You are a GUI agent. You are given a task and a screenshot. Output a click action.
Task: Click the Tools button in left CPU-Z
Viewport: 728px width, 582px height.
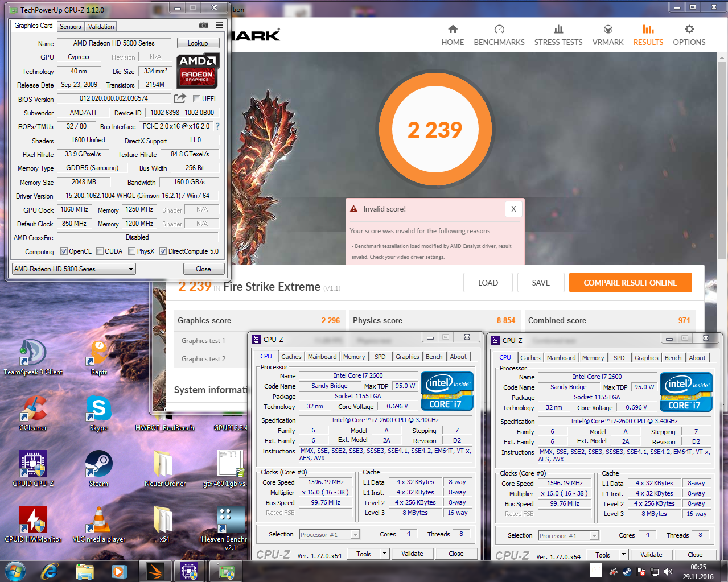pyautogui.click(x=364, y=554)
